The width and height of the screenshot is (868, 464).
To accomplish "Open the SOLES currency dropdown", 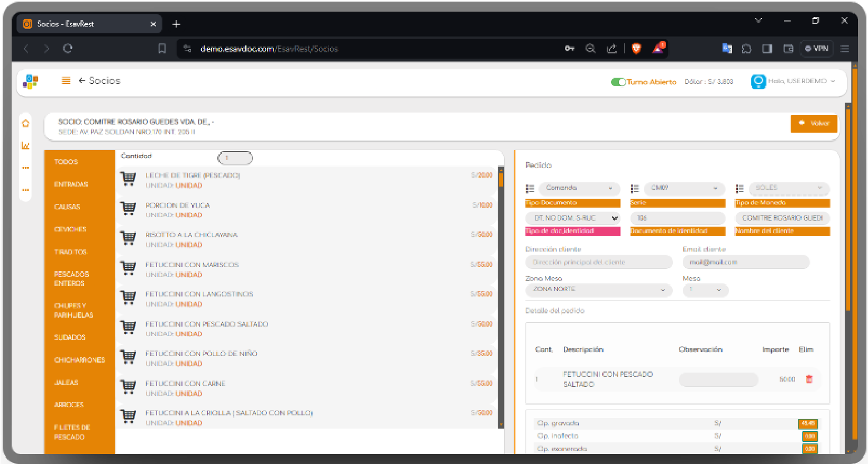I will tap(789, 188).
